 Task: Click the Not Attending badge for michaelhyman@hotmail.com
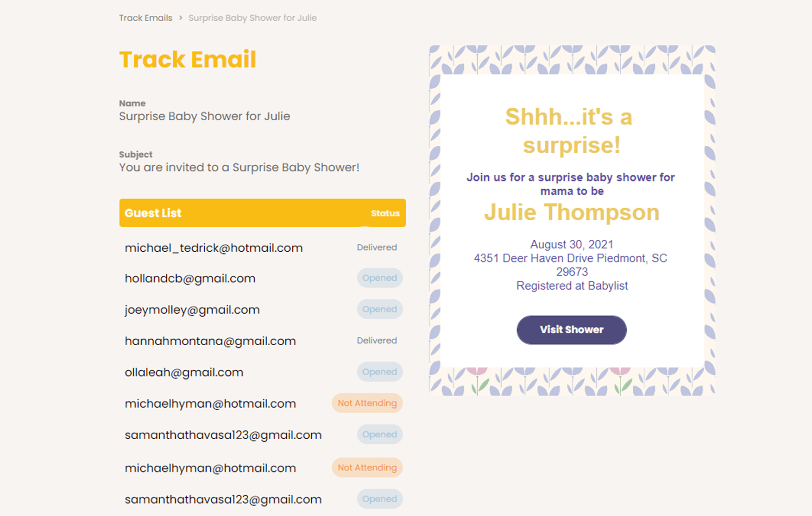coord(367,403)
